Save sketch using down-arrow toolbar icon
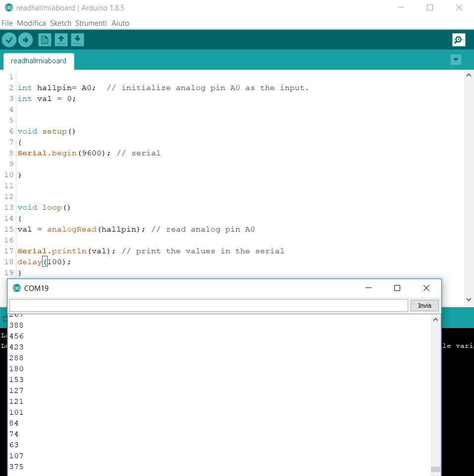474x476 pixels. coord(77,40)
